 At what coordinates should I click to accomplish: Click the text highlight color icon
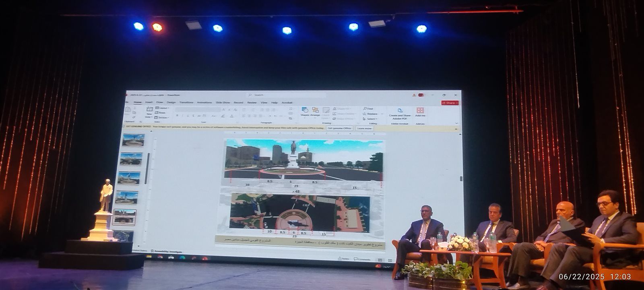coord(223,116)
